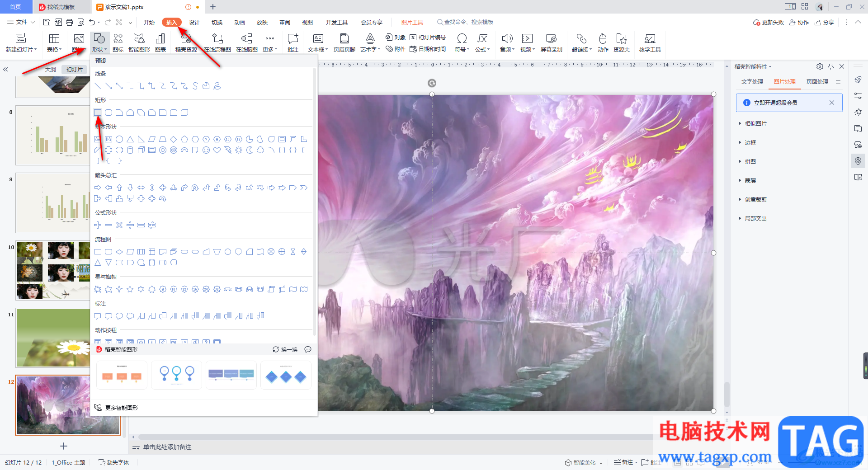This screenshot has width=868, height=470.
Task: Insert a chart with 图表 icon
Action: 160,43
